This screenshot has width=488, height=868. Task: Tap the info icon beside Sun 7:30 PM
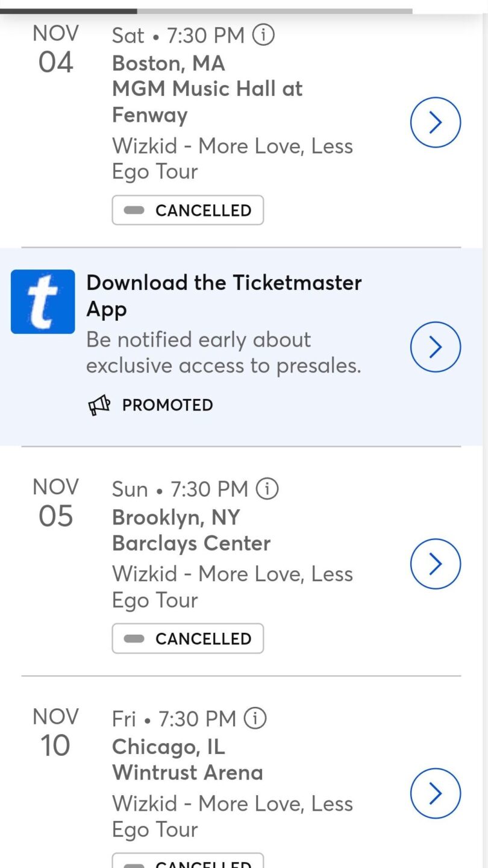pyautogui.click(x=267, y=488)
